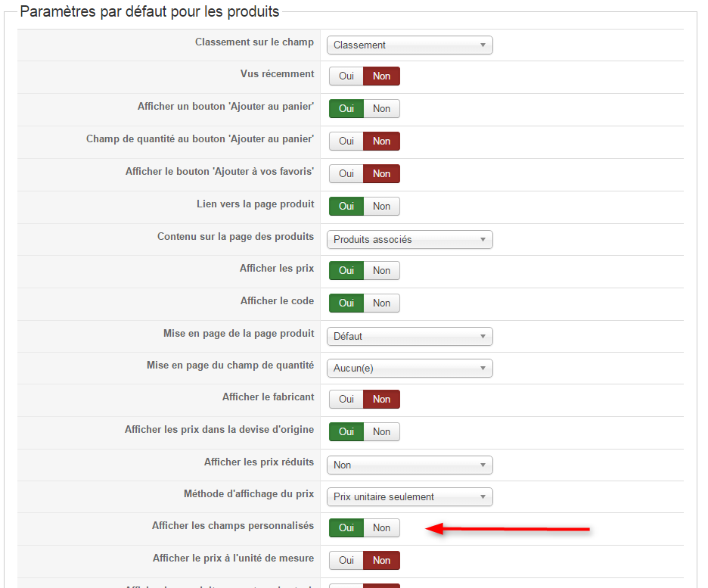Set 'Afficher un bouton Ajouter au panier' to Non
Image resolution: width=708 pixels, height=588 pixels.
click(x=381, y=109)
